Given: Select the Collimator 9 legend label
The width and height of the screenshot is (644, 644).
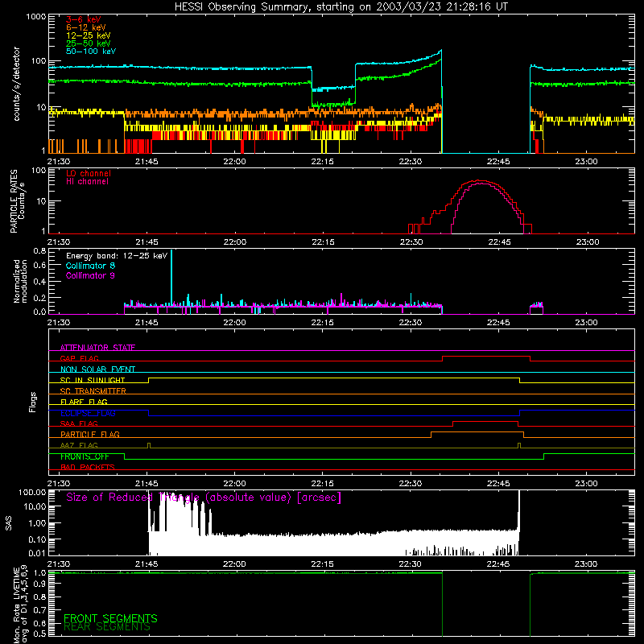Looking at the screenshot, I should pos(90,275).
